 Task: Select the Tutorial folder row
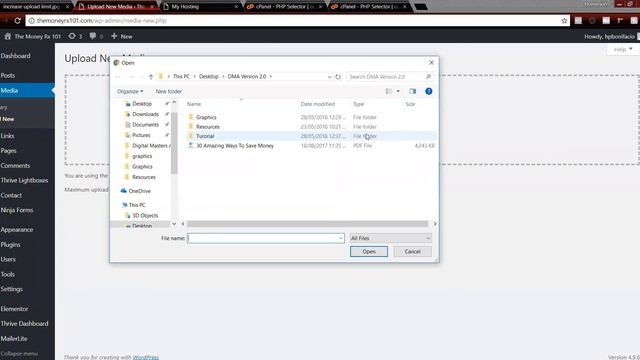click(311, 136)
